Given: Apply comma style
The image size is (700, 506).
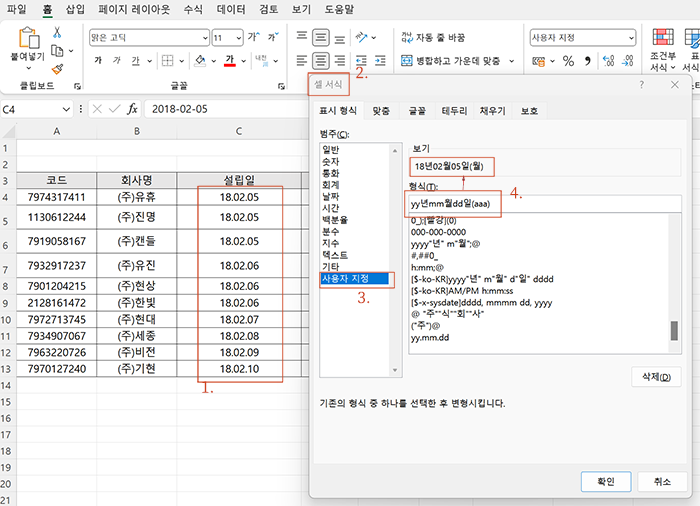Looking at the screenshot, I should pos(588,61).
